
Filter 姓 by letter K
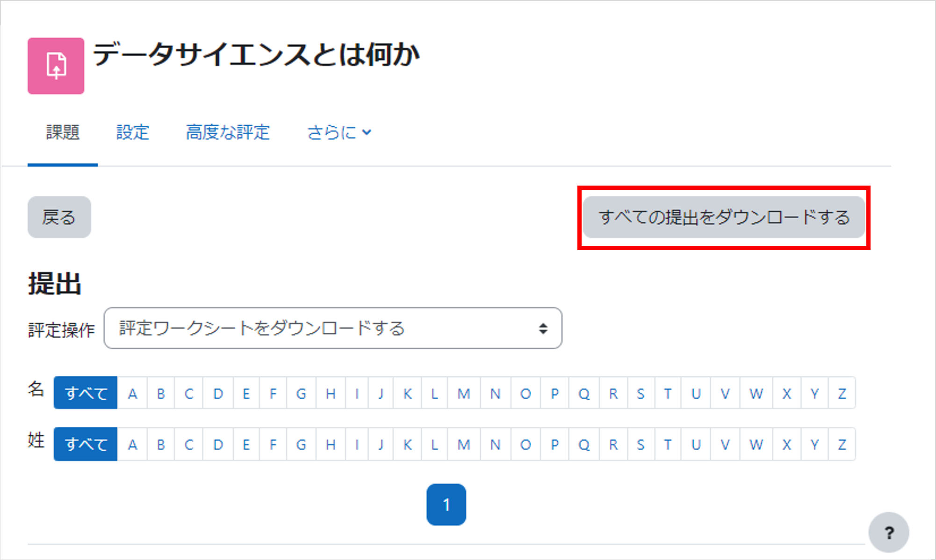click(407, 444)
